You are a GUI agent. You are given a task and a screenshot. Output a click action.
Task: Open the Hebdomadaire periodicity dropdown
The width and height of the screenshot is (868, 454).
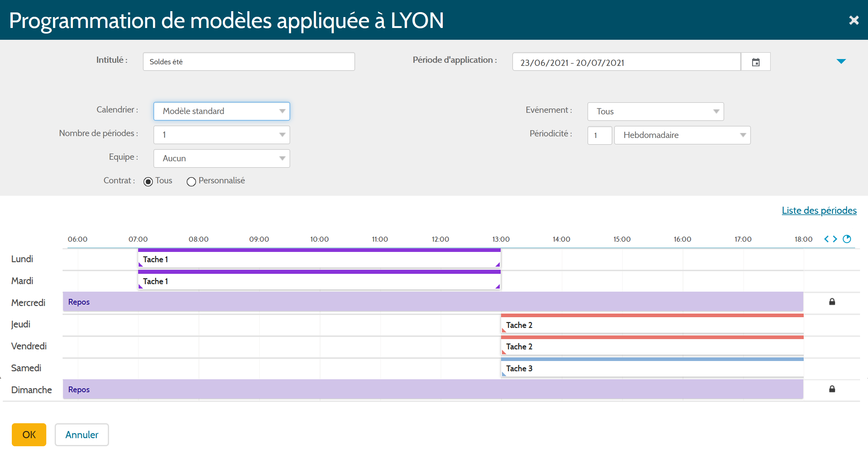tap(682, 135)
